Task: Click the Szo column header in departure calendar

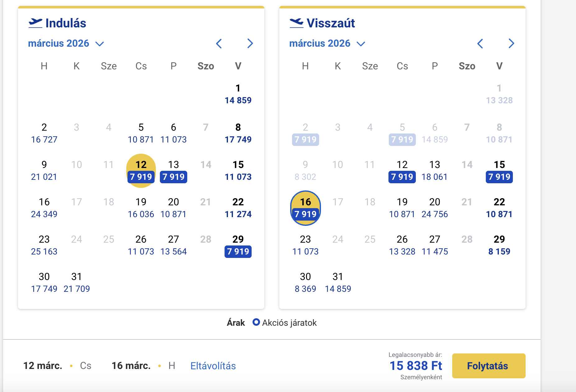Action: pyautogui.click(x=206, y=66)
